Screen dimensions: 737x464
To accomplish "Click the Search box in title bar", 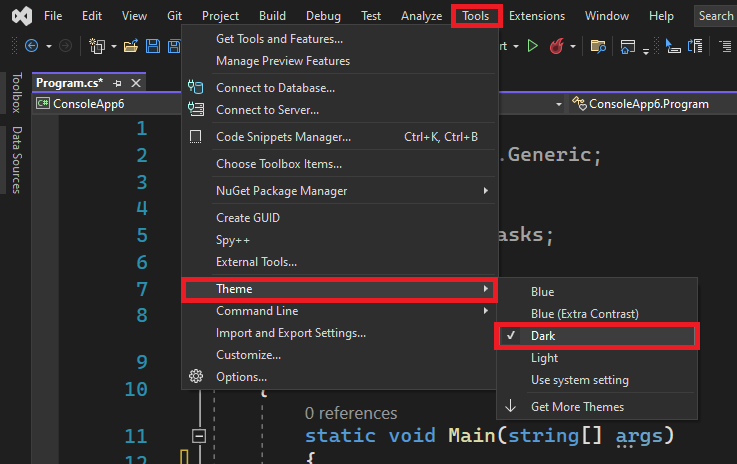I will pos(715,16).
